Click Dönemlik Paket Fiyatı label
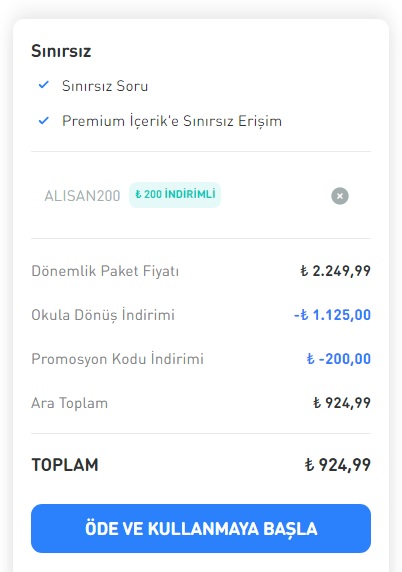This screenshot has width=402, height=572. (105, 271)
